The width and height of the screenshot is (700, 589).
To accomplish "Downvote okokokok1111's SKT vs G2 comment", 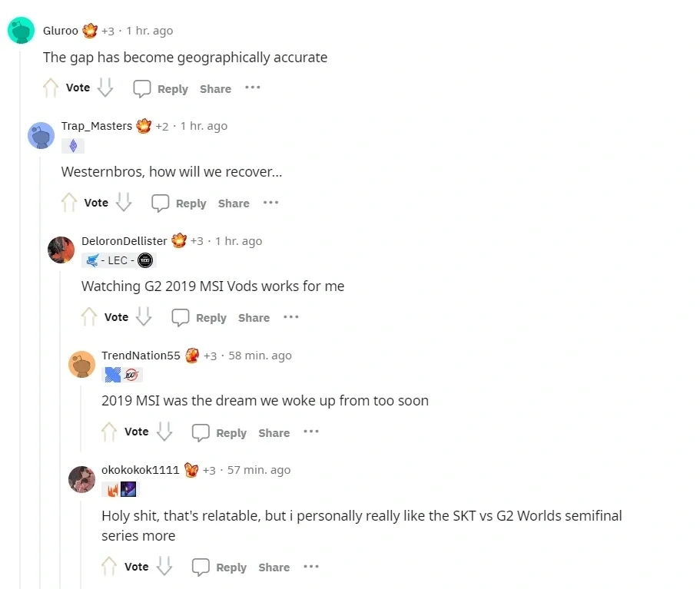I will pos(164,566).
